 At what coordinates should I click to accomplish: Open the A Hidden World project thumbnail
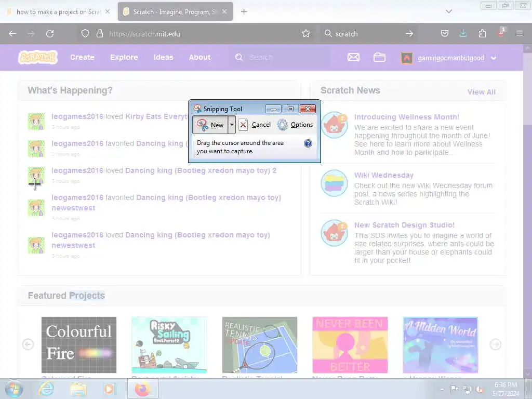point(441,345)
